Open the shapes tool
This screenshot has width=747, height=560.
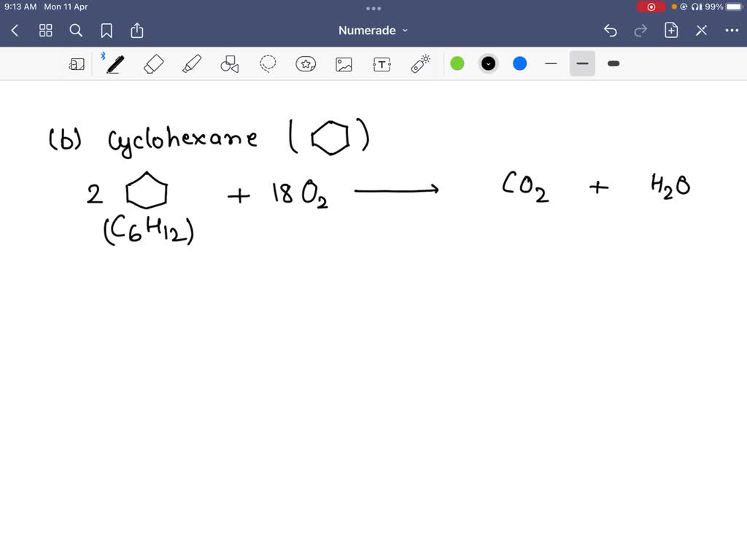click(x=229, y=63)
